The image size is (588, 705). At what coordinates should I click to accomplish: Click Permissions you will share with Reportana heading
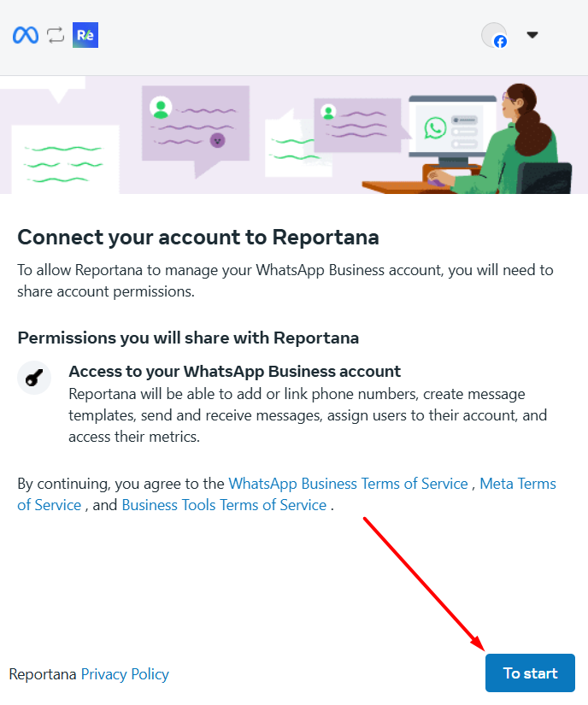coord(188,338)
